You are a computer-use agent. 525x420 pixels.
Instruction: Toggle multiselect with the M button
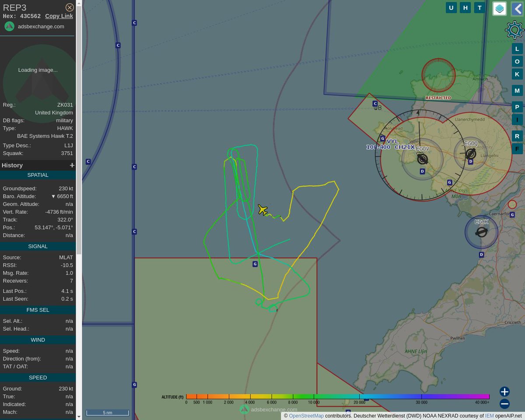coord(517,90)
